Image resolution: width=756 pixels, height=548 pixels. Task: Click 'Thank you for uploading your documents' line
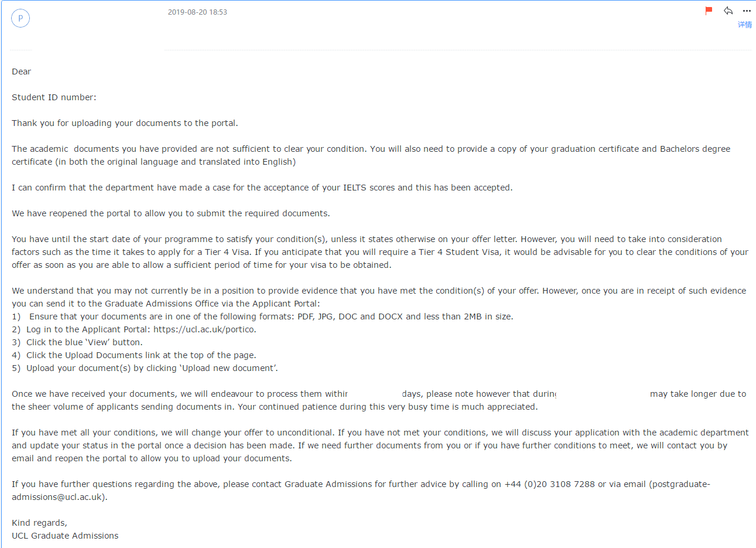click(125, 123)
